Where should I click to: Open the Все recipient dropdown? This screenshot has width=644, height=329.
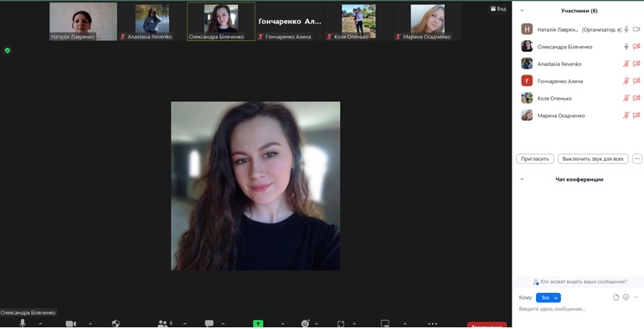coord(549,297)
